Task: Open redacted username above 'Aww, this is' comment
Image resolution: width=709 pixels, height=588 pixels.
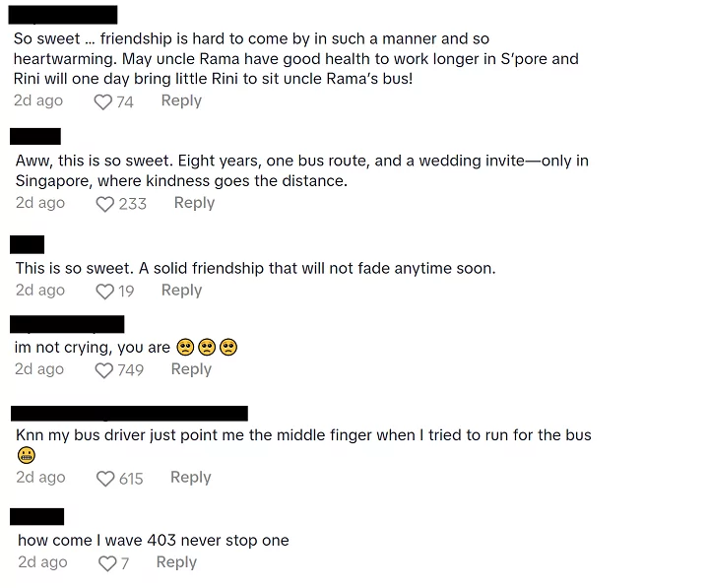Action: coord(35,137)
